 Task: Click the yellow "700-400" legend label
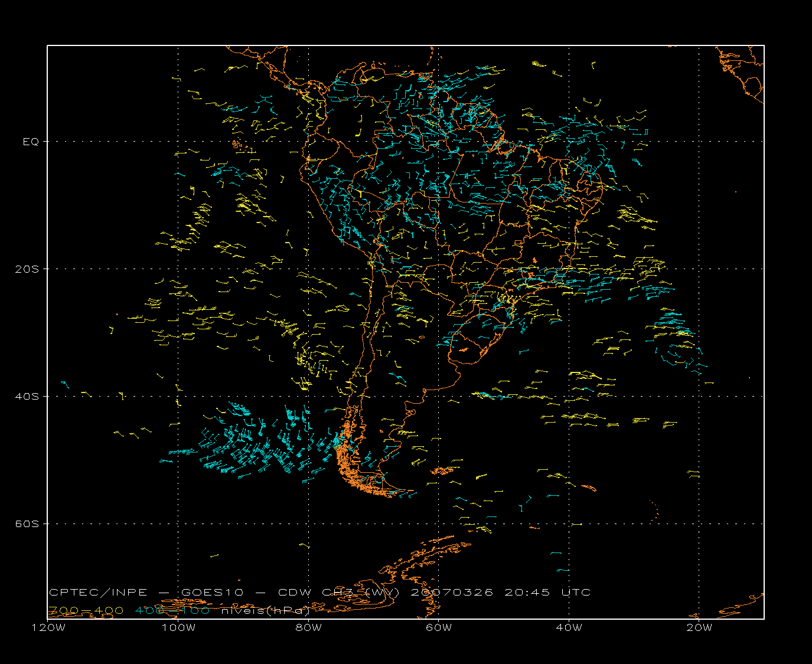[86, 610]
